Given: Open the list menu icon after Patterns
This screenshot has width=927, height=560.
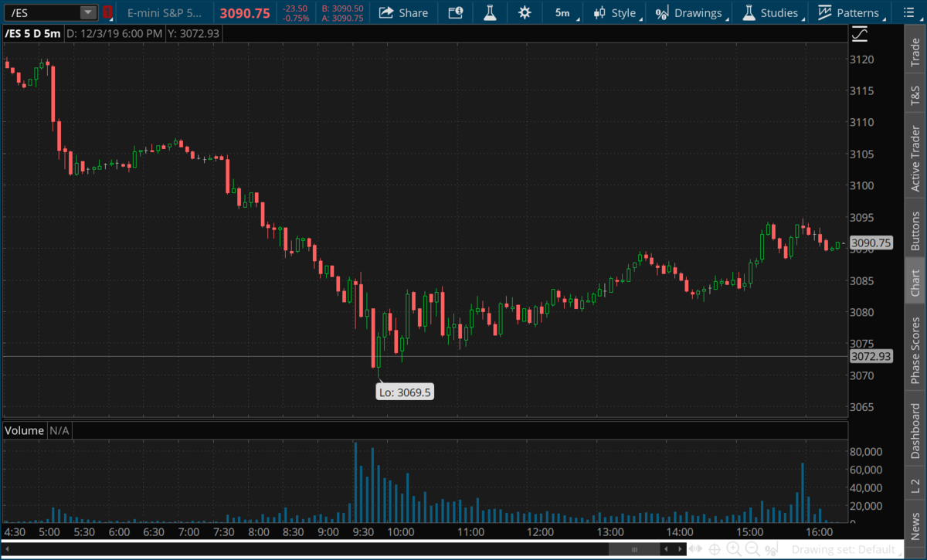Looking at the screenshot, I should (908, 12).
